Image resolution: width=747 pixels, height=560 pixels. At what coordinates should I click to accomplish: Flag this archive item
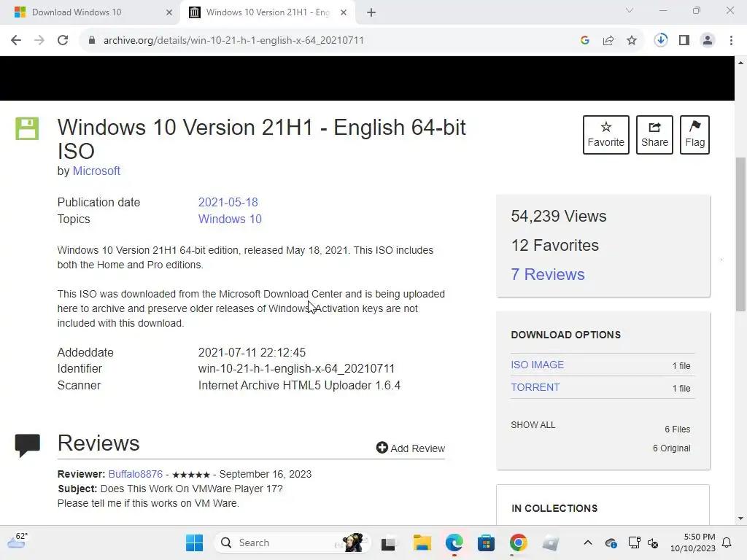pyautogui.click(x=694, y=135)
